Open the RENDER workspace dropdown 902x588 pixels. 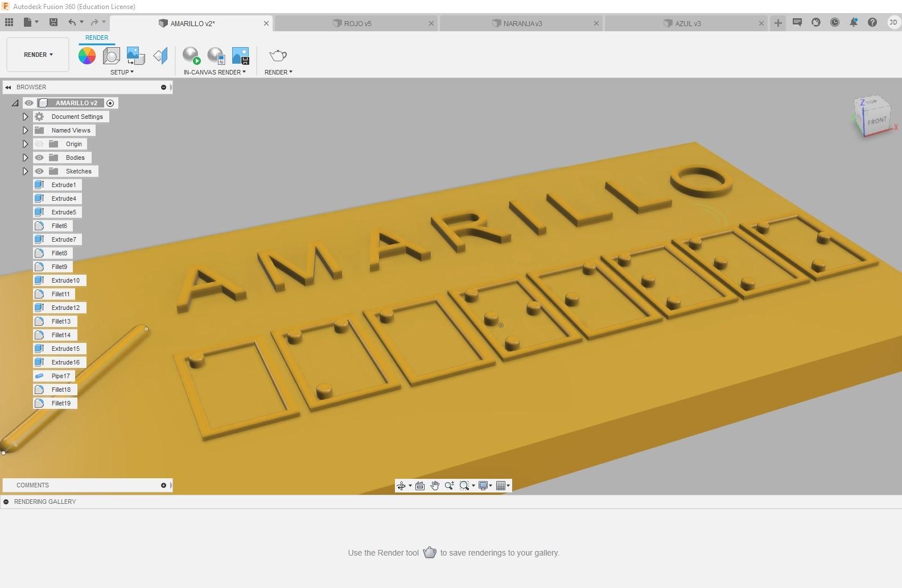click(x=38, y=55)
